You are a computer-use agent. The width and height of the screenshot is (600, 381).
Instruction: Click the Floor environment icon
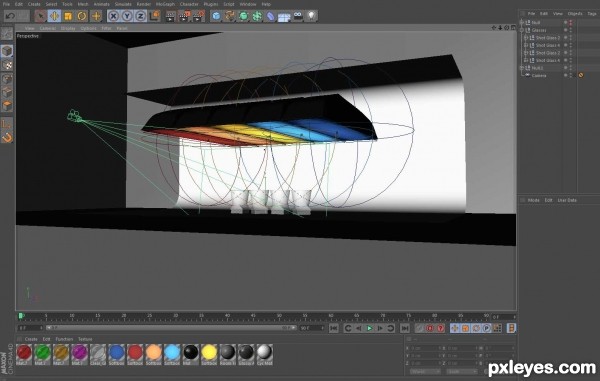[284, 17]
